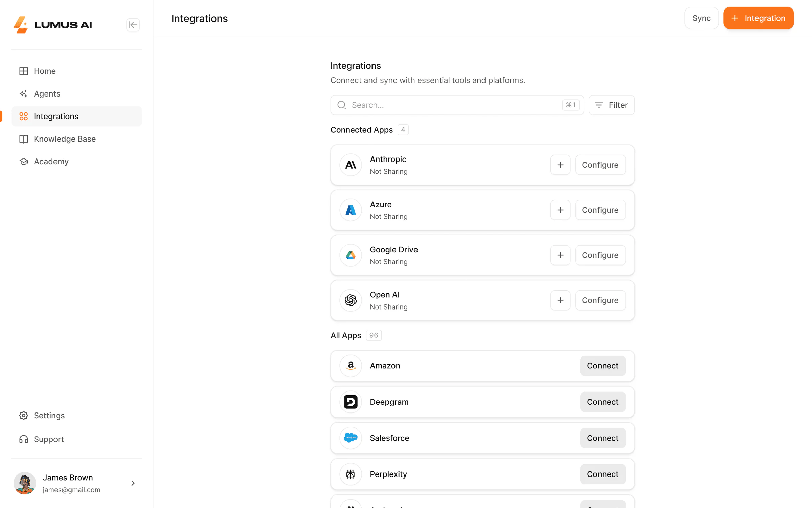
Task: Click the Support headphones icon
Action: [x=24, y=439]
